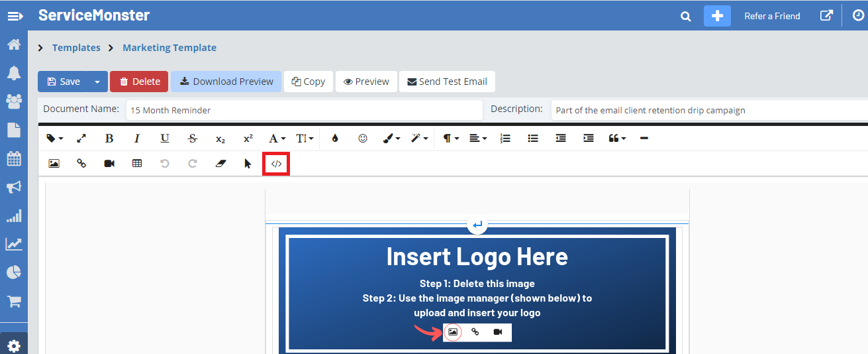
Task: Toggle italic text formatting
Action: pos(137,139)
